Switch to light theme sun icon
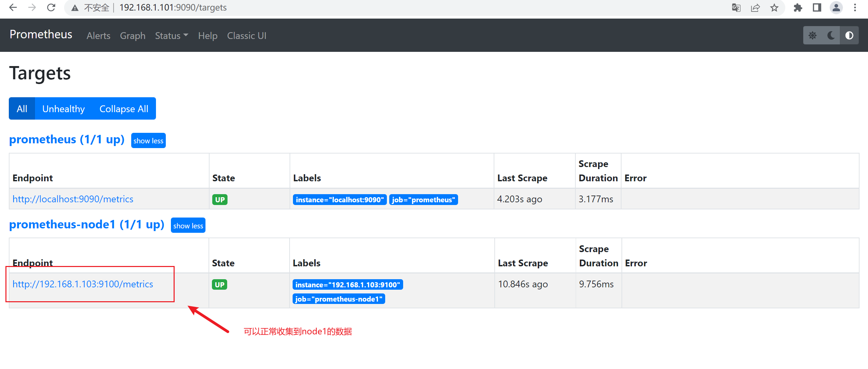Viewport: 868px width, 369px height. (x=812, y=36)
